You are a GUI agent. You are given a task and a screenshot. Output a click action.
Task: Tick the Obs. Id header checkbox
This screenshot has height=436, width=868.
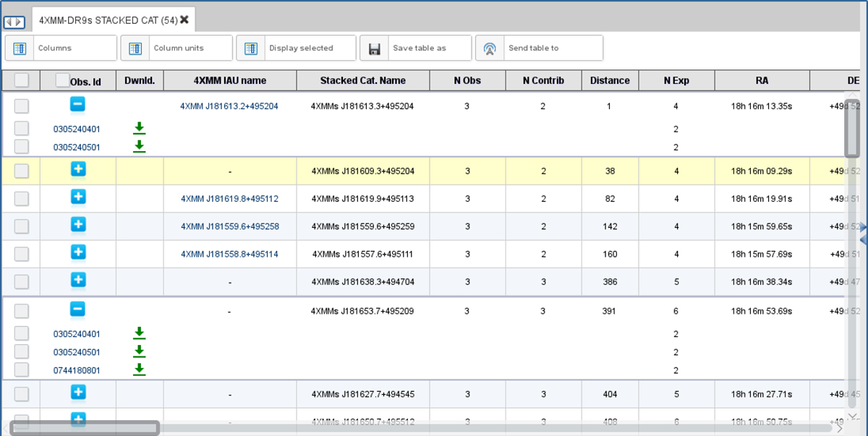62,80
